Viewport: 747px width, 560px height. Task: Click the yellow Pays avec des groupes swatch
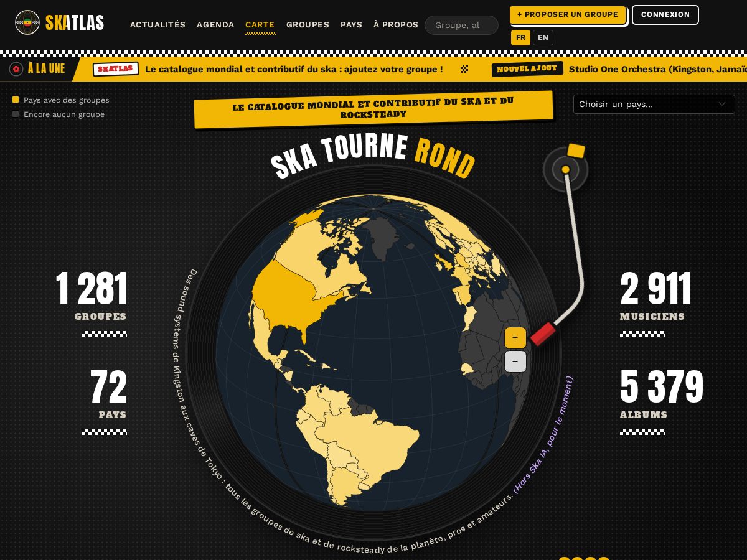click(16, 100)
